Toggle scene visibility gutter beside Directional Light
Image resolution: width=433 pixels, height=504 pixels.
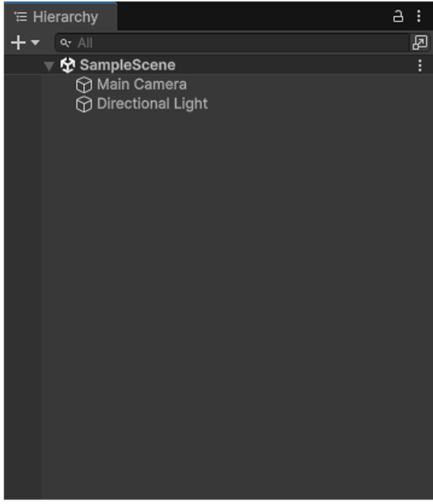click(x=22, y=104)
